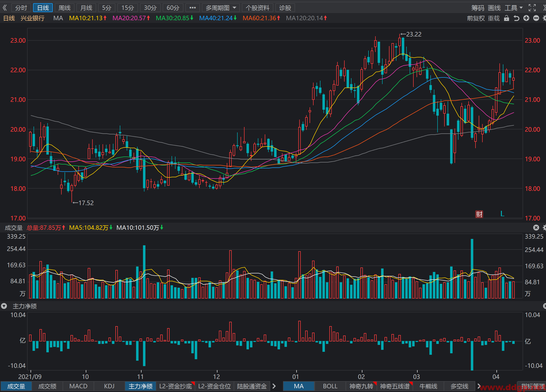Open the 多周期图 dropdown
The height and width of the screenshot is (392, 546).
[221, 8]
